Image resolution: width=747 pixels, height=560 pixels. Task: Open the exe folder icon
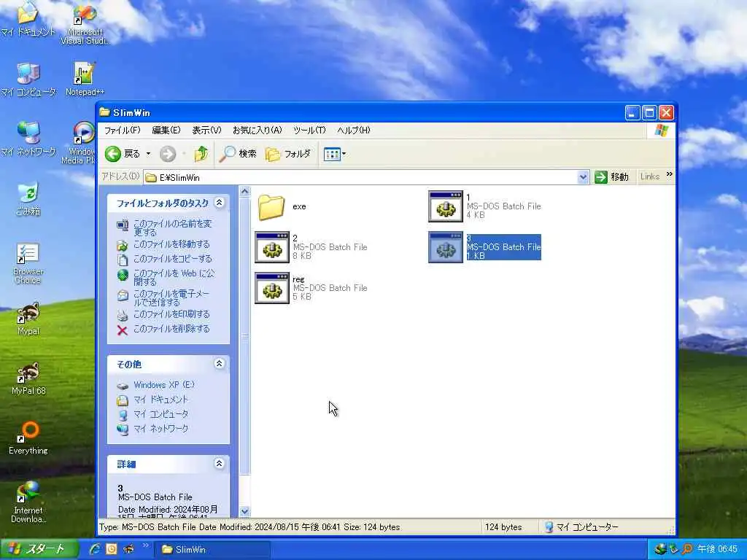pos(271,206)
